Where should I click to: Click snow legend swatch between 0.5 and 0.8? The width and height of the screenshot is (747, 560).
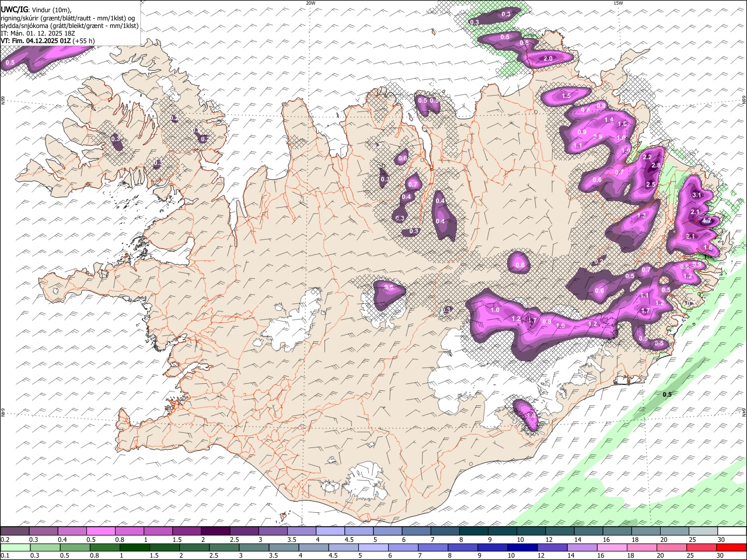pyautogui.click(x=100, y=531)
